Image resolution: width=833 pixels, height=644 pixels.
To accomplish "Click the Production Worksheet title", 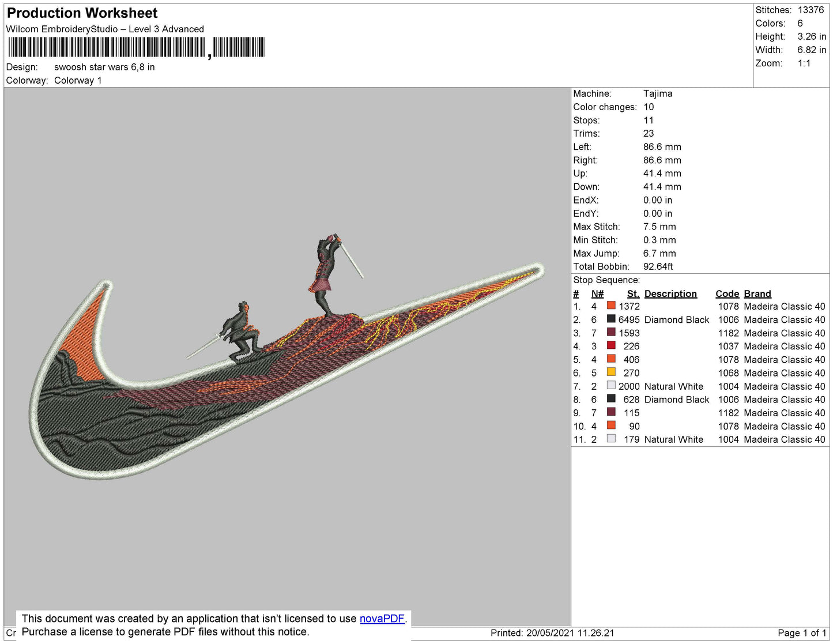I will tap(82, 13).
